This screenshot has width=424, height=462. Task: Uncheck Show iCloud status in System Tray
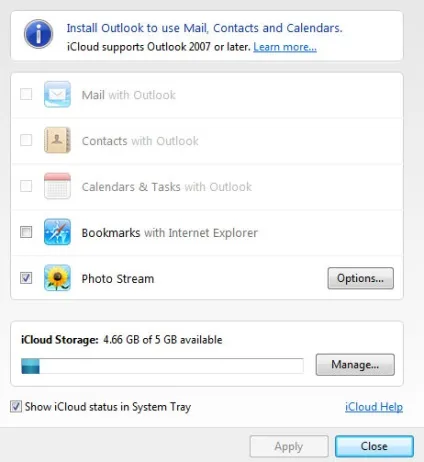pyautogui.click(x=16, y=407)
